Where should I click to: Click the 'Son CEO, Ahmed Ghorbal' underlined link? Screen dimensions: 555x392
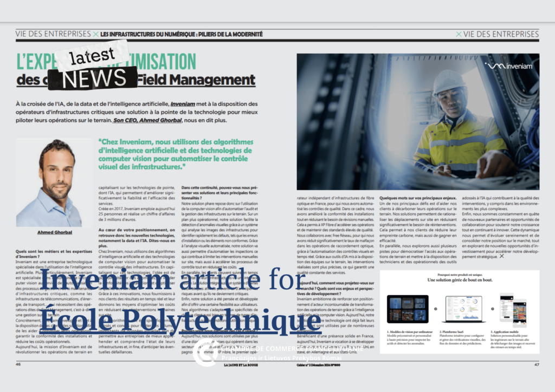click(147, 120)
